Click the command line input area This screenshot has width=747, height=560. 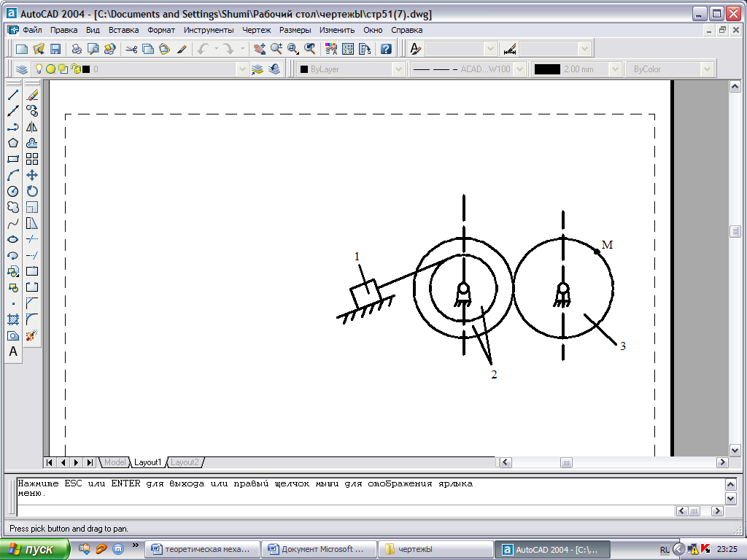coord(346,511)
